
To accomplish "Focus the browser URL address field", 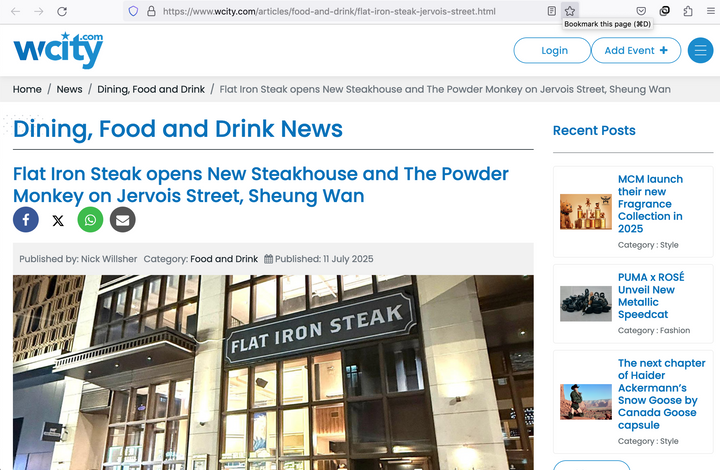I will 329,11.
